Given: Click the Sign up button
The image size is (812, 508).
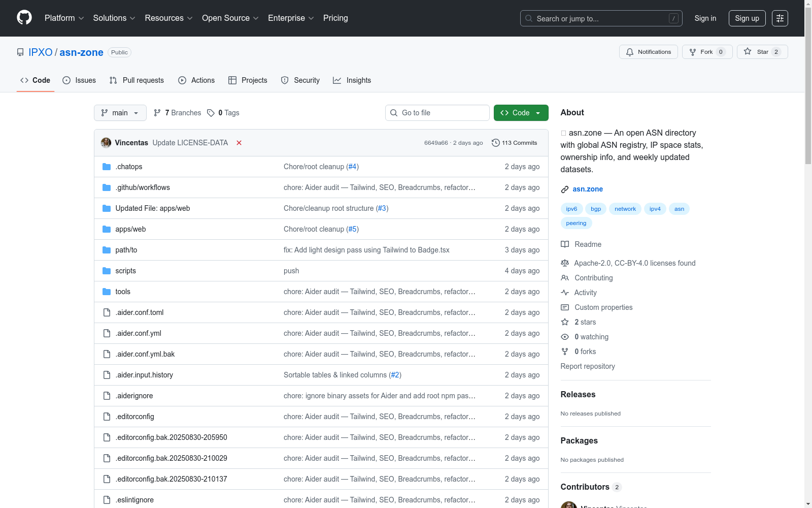Looking at the screenshot, I should coord(747,18).
